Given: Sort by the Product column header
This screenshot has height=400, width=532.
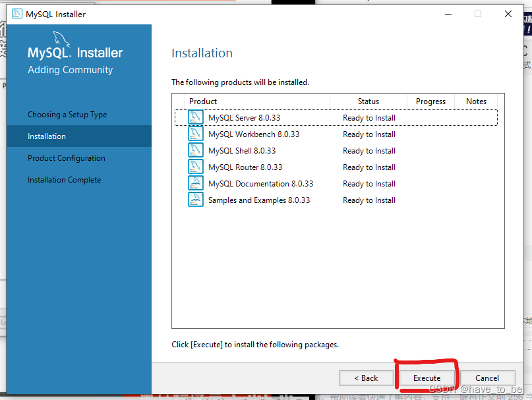Looking at the screenshot, I should [258, 101].
